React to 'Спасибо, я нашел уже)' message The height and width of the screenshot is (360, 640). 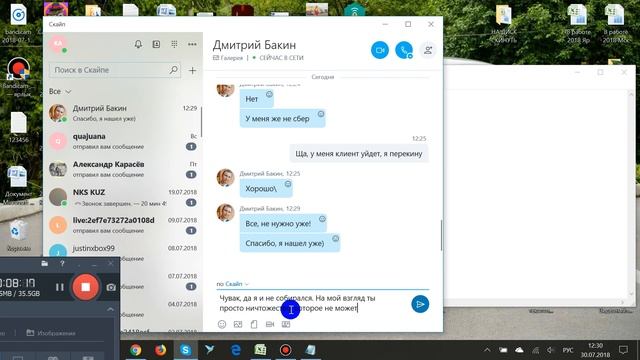point(336,238)
